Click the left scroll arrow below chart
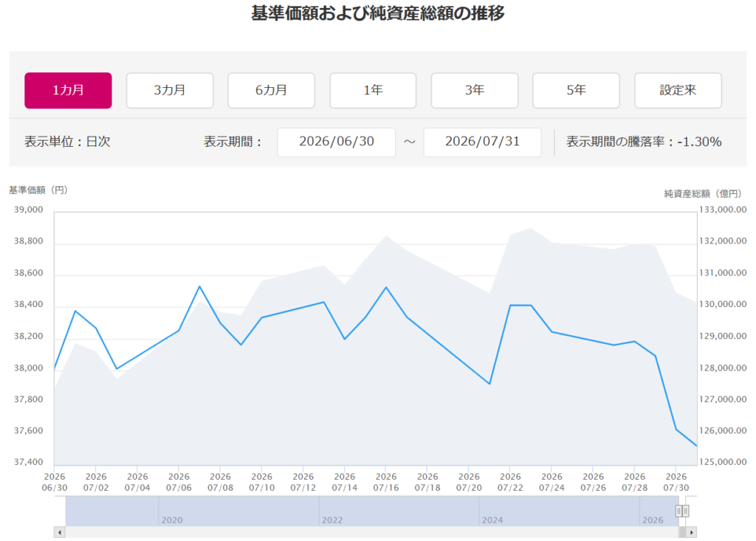The width and height of the screenshot is (756, 541). coord(59,532)
